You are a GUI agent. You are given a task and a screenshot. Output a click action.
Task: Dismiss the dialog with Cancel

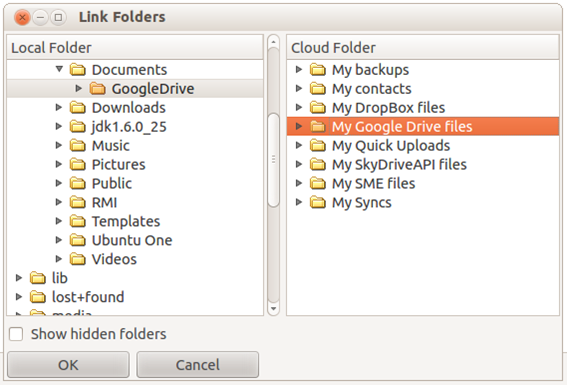coord(197,365)
